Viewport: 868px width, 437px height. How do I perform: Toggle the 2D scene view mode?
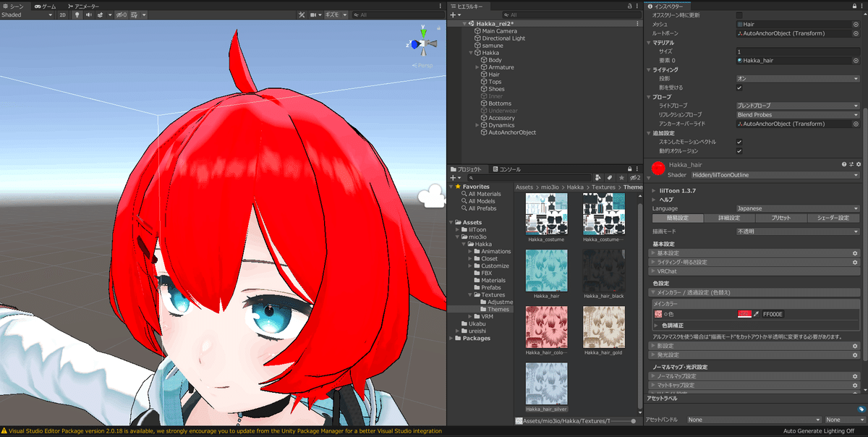[63, 14]
